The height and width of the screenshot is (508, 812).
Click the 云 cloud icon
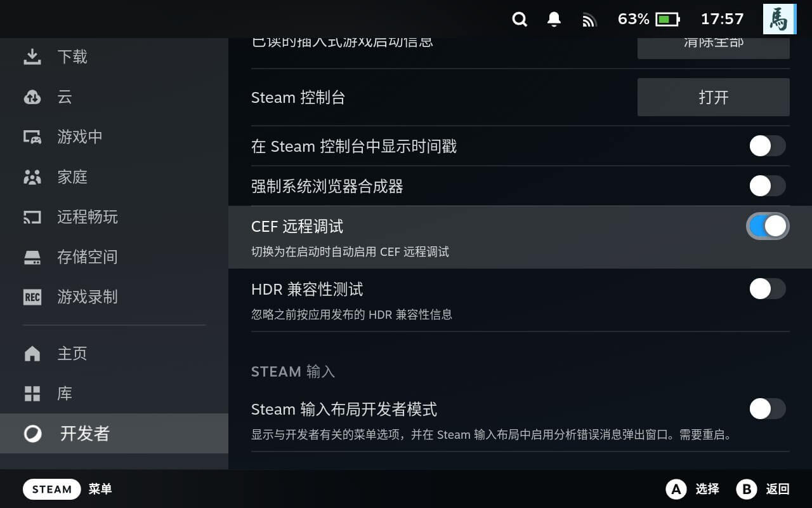[x=32, y=97]
